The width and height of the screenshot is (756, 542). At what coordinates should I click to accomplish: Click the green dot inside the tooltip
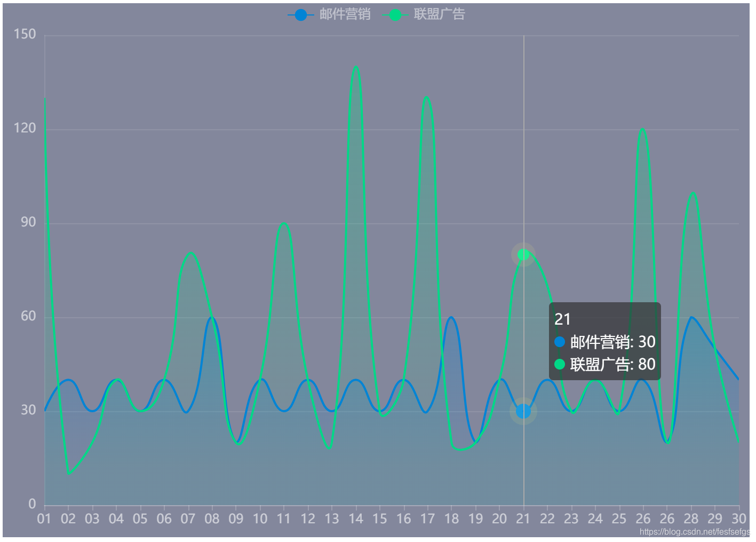coord(560,364)
